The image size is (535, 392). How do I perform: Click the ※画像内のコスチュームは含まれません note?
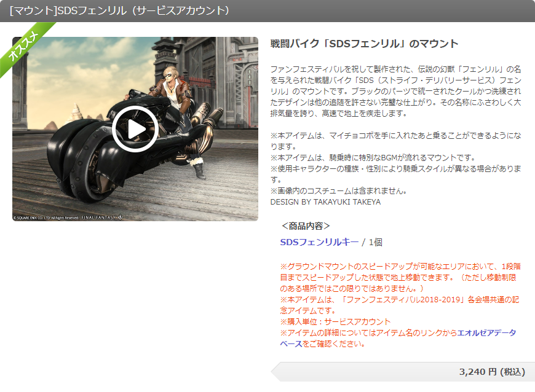click(338, 191)
